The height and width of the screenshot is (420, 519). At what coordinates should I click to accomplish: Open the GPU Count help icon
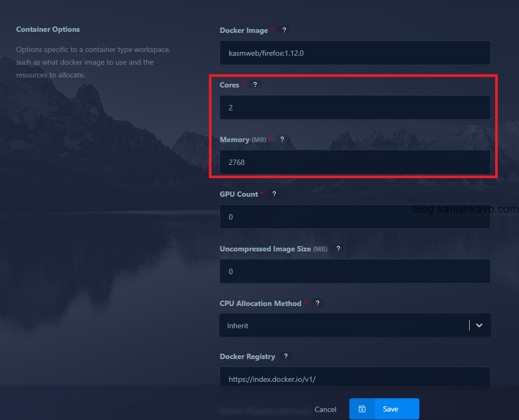coord(274,194)
